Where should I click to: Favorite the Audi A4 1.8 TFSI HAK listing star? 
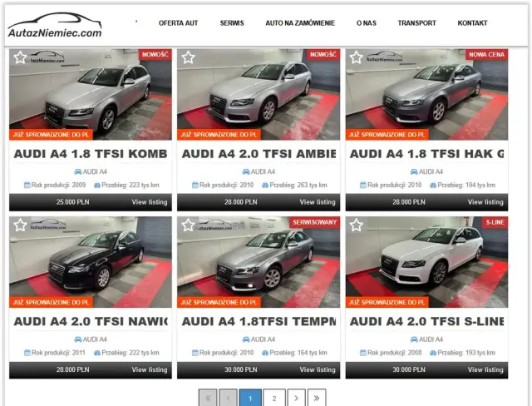pyautogui.click(x=357, y=57)
